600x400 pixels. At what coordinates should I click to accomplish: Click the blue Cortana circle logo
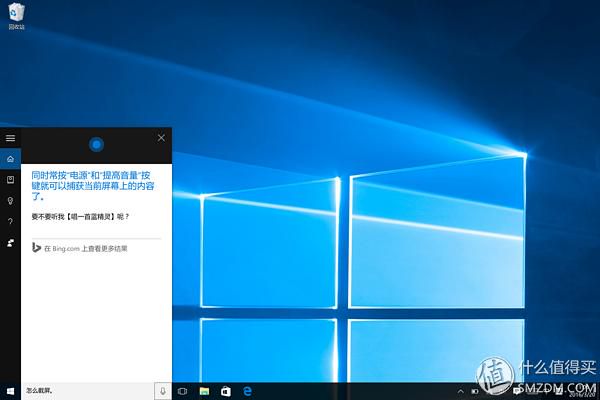pyautogui.click(x=96, y=144)
